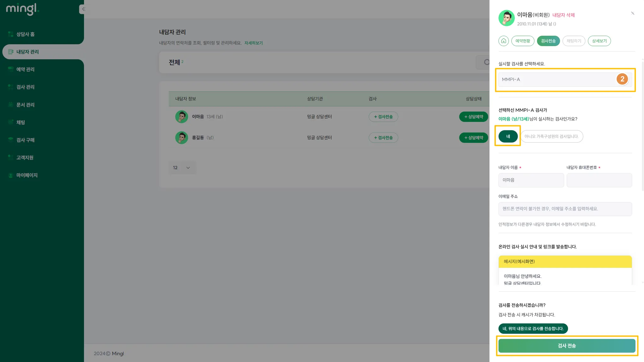
Task: Click the 내담자 삭제 link
Action: [x=563, y=15]
